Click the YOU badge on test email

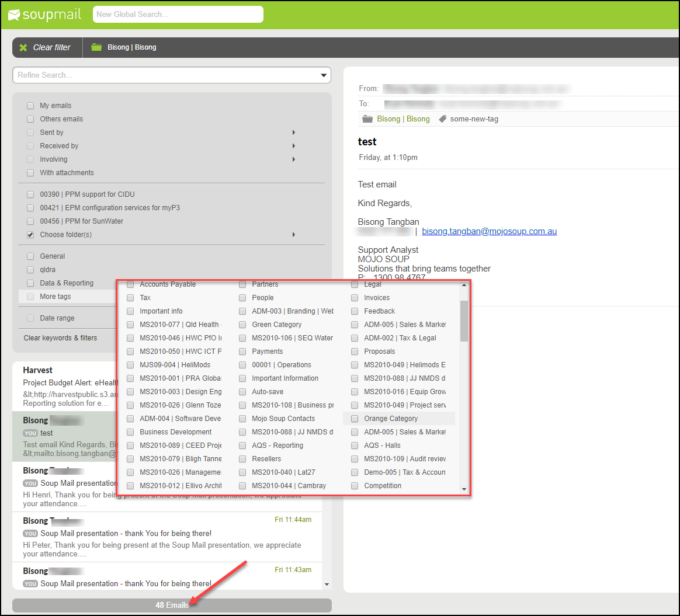pyautogui.click(x=30, y=433)
